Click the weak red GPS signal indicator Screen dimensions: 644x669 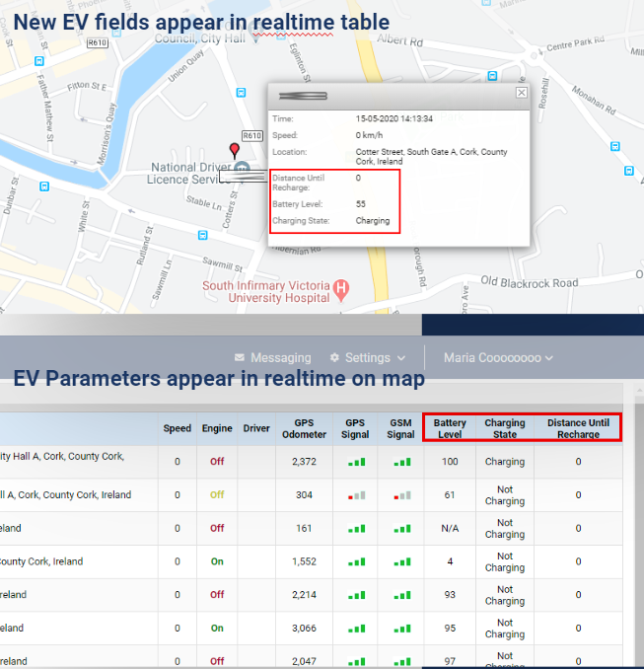coord(357,495)
